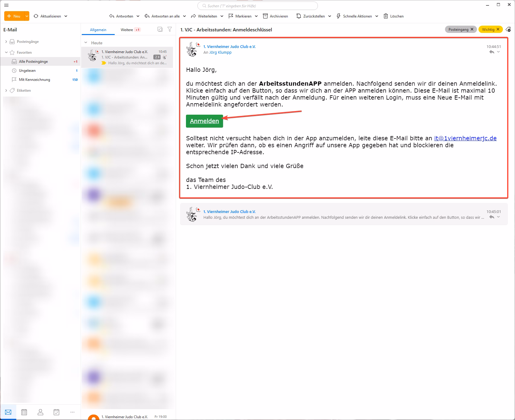Click the green Anmelden button
The height and width of the screenshot is (420, 515).
(x=204, y=121)
